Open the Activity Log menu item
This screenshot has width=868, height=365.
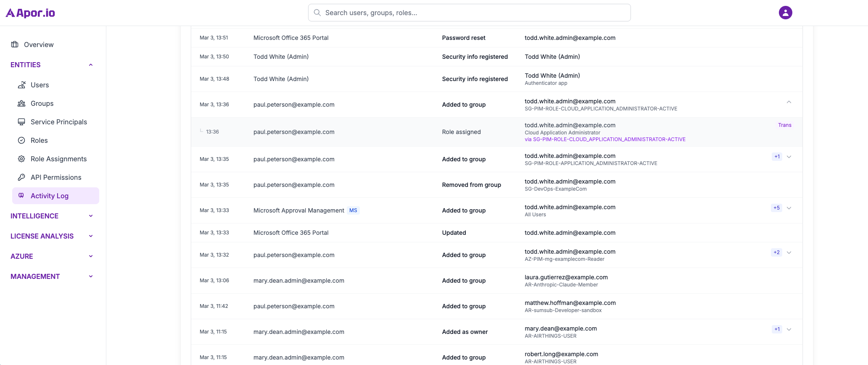[50, 196]
